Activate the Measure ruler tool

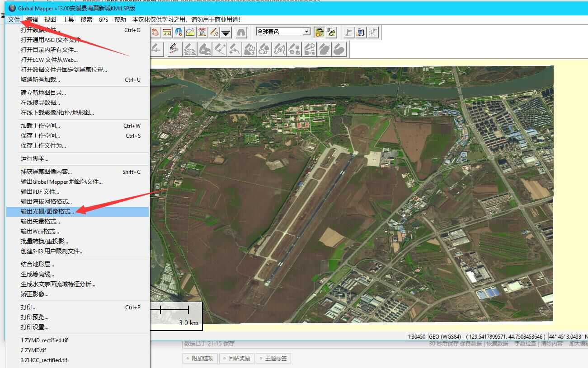click(167, 32)
